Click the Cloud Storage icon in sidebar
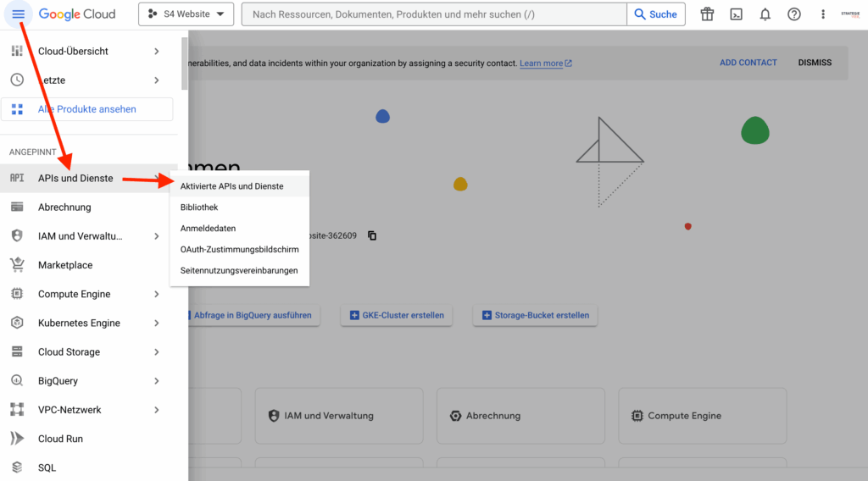Image resolution: width=868 pixels, height=481 pixels. [17, 351]
